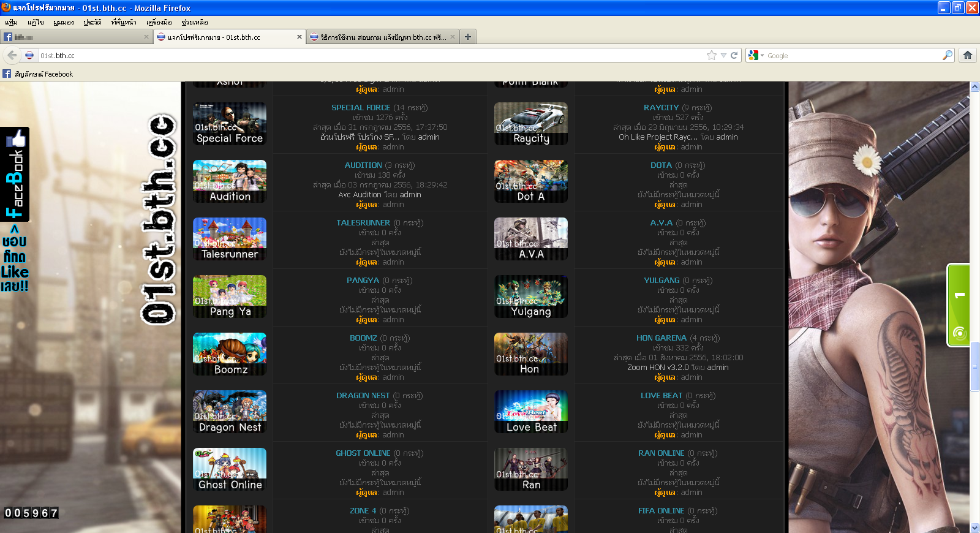Open the Firefox Home page
Screen dimensions: 980x533
pos(968,55)
